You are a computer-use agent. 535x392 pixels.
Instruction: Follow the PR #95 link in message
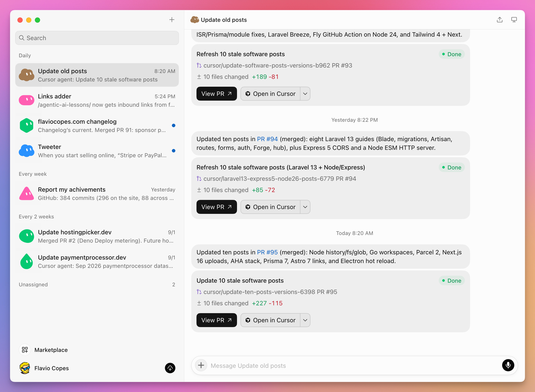(x=267, y=252)
